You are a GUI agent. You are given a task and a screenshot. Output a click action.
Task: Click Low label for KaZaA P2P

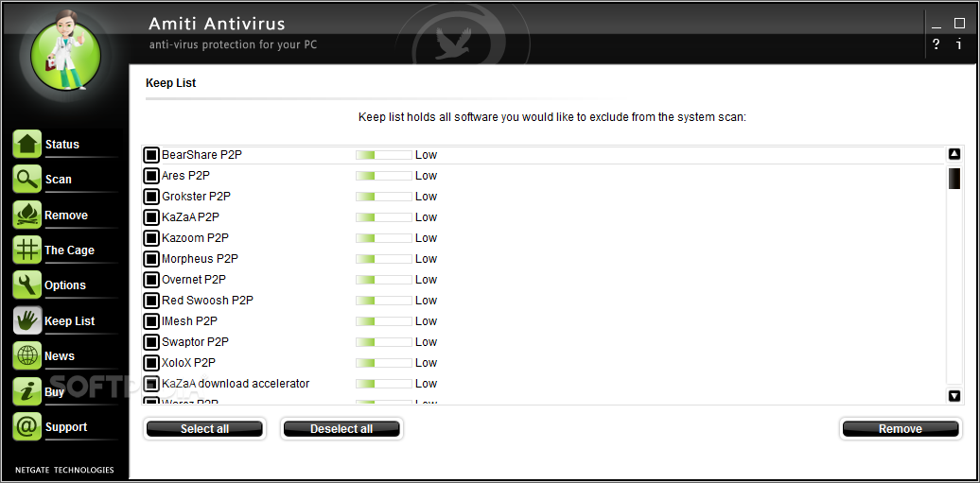[427, 217]
